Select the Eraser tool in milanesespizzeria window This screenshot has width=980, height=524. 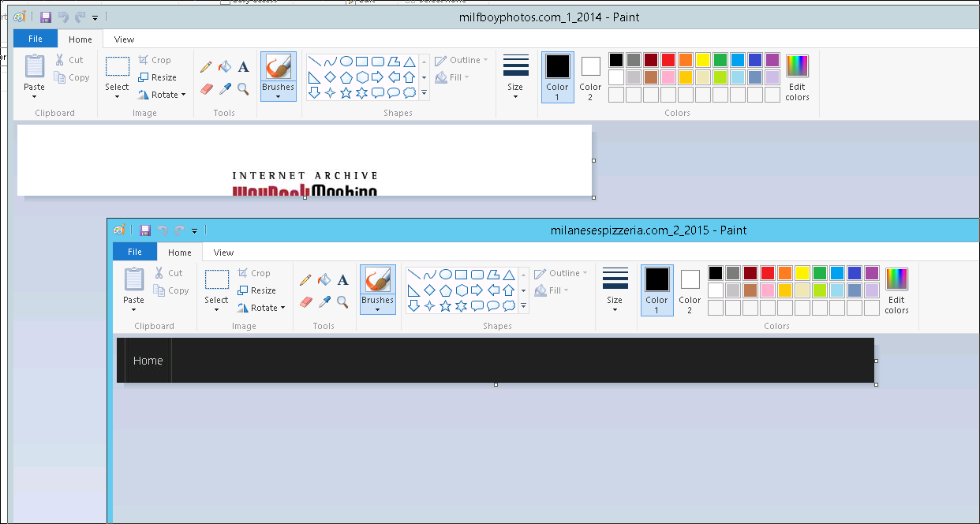pos(305,301)
